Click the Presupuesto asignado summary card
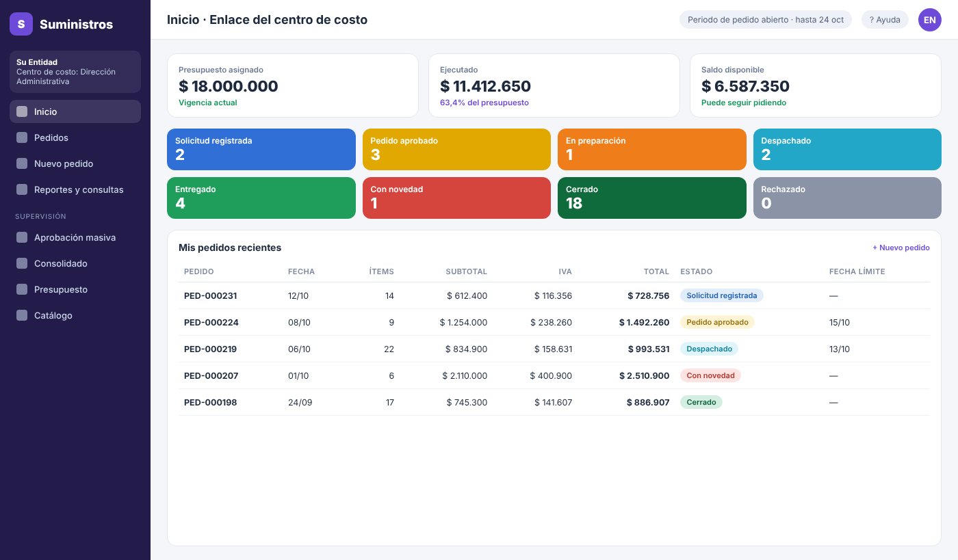 (293, 85)
